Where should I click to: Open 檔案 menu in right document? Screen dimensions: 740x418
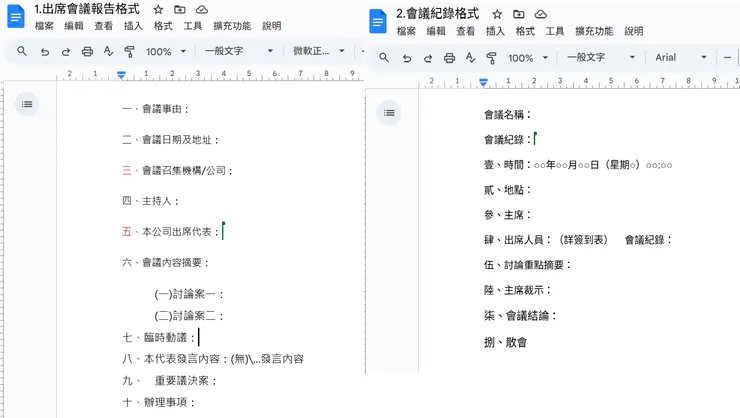point(406,31)
